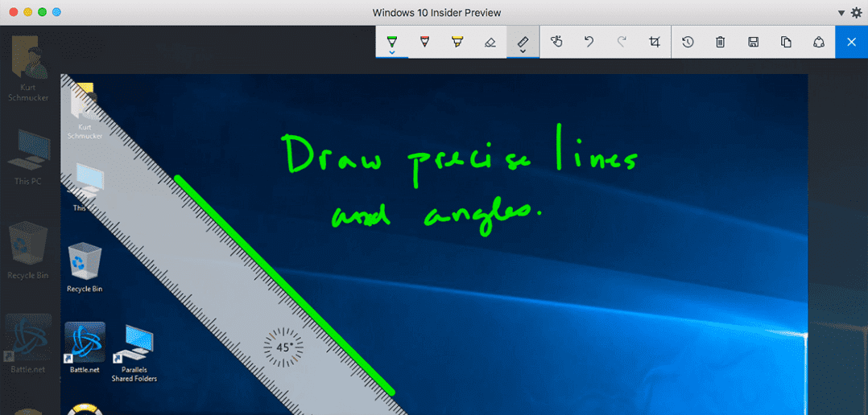Copy the sketch to clipboard

pyautogui.click(x=786, y=42)
